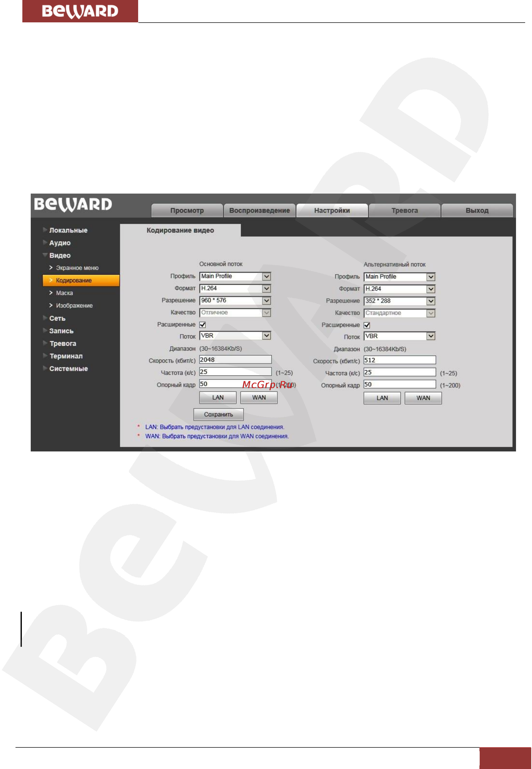Open the Изображение sidebar item
The height and width of the screenshot is (769, 532).
[74, 306]
